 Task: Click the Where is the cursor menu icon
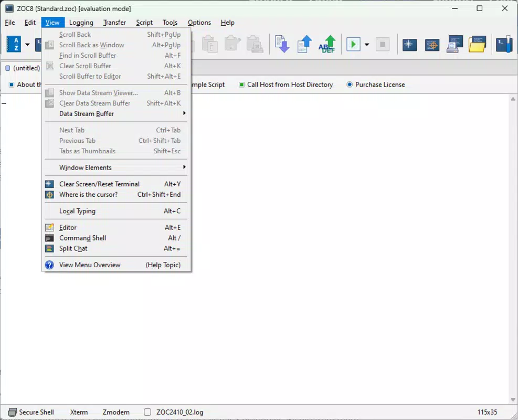click(49, 195)
